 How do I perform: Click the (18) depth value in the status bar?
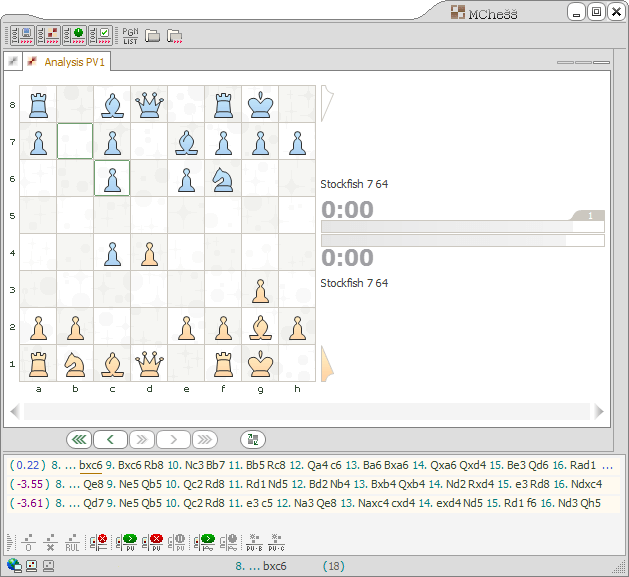click(334, 566)
